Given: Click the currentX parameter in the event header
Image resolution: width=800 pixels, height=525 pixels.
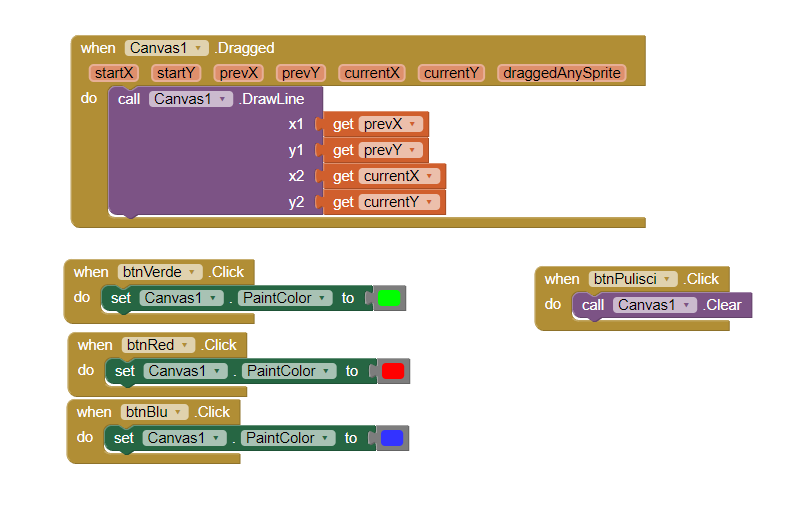Looking at the screenshot, I should point(373,73).
